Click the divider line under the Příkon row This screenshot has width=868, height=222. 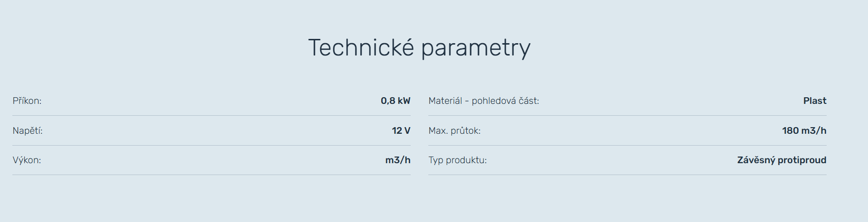pos(212,116)
